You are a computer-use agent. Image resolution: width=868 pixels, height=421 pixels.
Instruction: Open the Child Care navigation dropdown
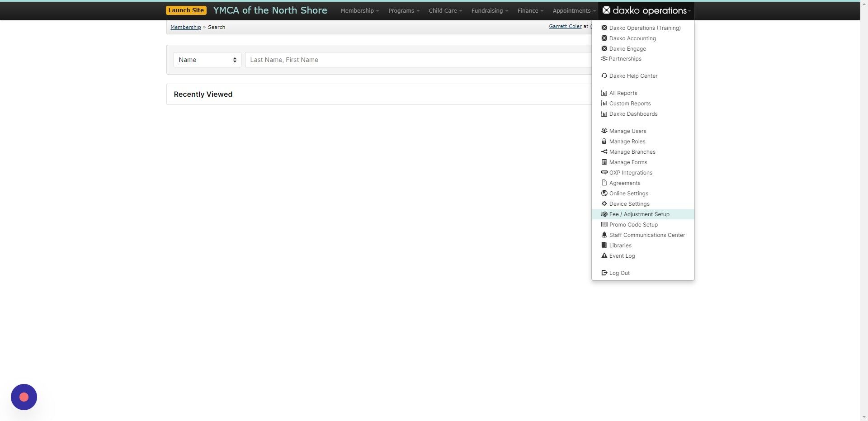(445, 10)
